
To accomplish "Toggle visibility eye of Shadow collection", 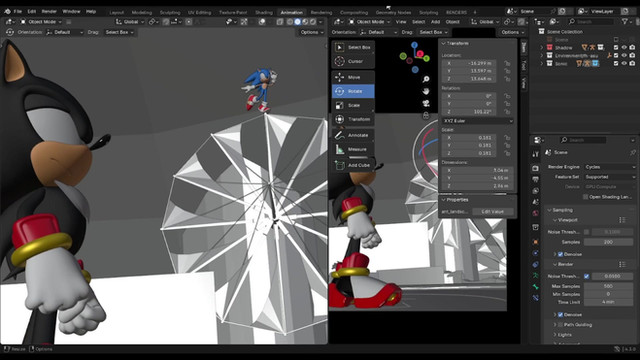I will (x=624, y=47).
